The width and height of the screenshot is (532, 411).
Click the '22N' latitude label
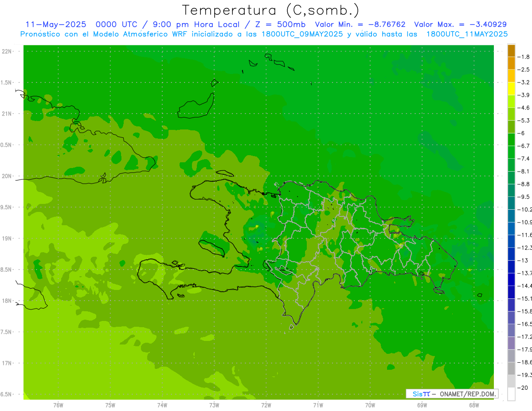(x=7, y=51)
